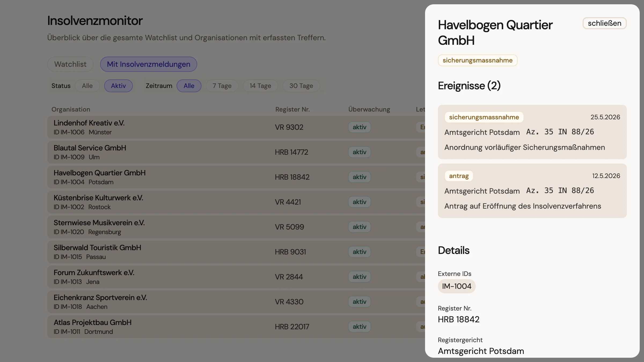Viewport: 644px width, 362px height.
Task: Click the Überwachung column header
Action: [x=369, y=109]
